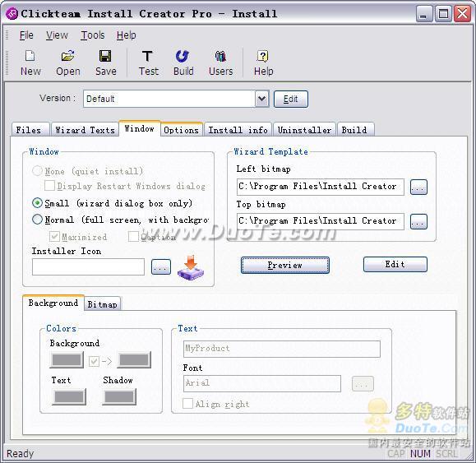Switch to the Wizard Texts tab
Viewport: 476px width, 463px height.
85,130
